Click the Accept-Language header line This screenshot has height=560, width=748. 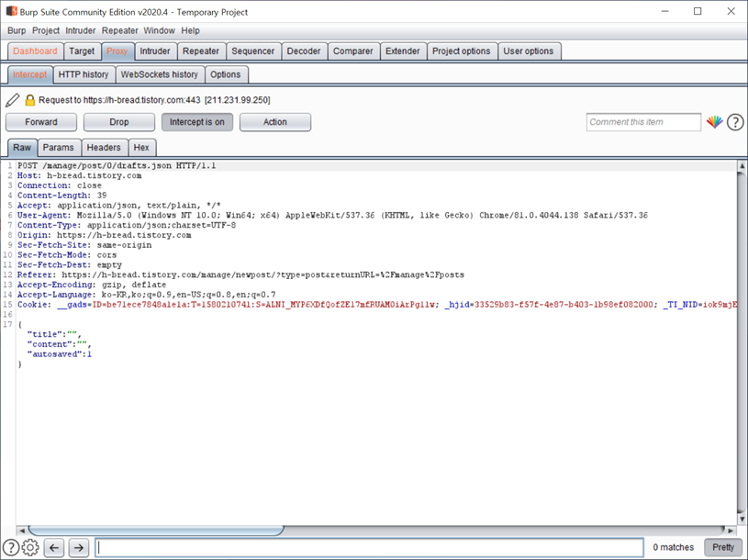point(147,295)
